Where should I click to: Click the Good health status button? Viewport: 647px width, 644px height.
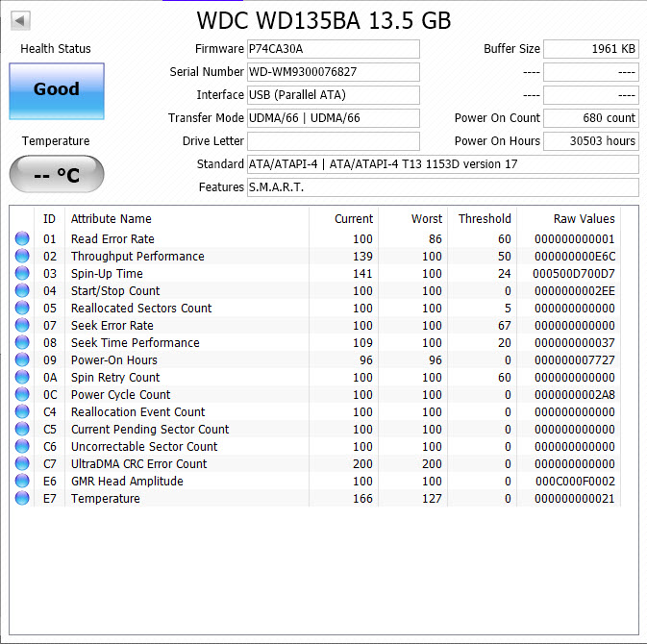(x=57, y=91)
